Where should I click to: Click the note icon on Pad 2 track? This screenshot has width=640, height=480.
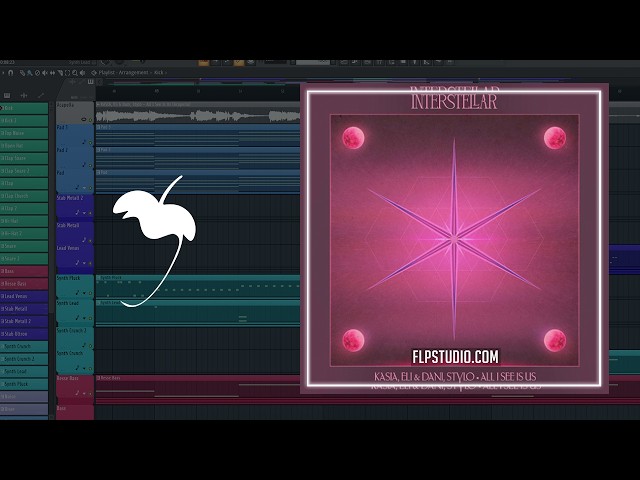(x=84, y=164)
